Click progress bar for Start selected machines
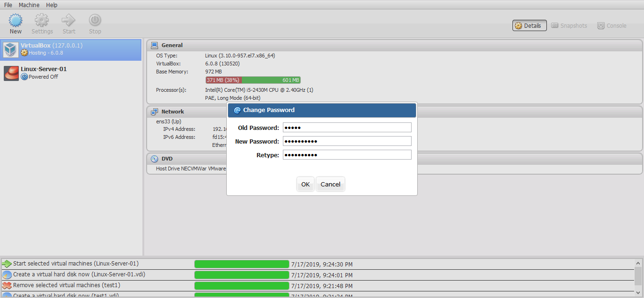 click(241, 264)
